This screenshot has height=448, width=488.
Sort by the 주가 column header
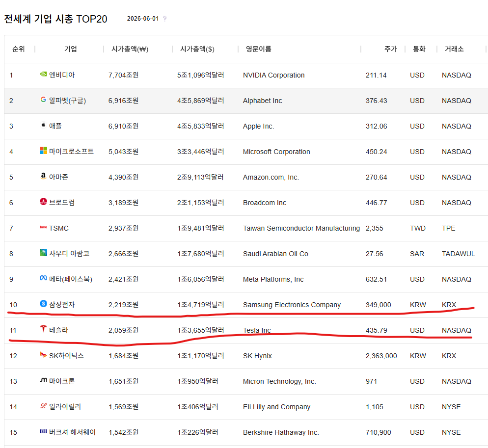pyautogui.click(x=391, y=49)
